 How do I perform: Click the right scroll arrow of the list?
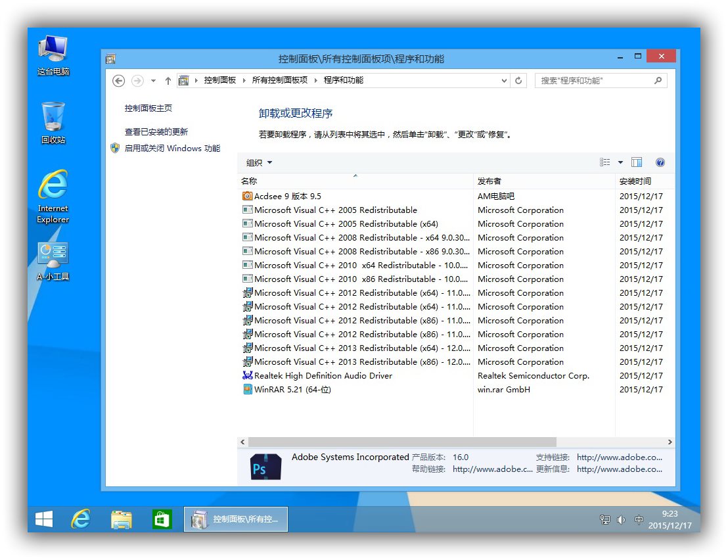click(670, 442)
